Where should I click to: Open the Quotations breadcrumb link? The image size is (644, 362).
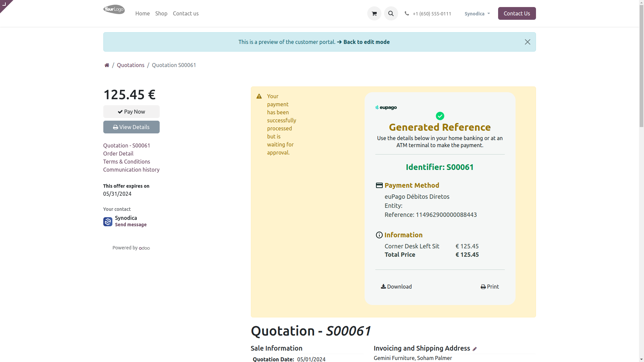(x=130, y=65)
